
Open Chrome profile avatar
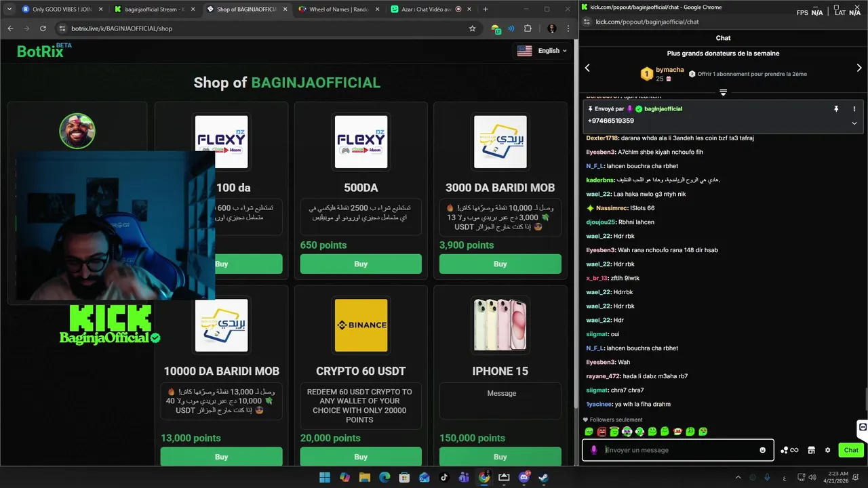[552, 28]
